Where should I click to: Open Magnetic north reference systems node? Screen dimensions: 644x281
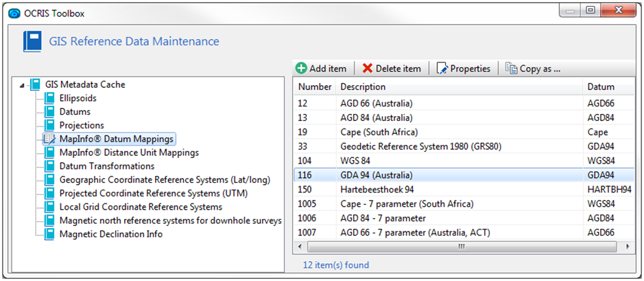171,221
